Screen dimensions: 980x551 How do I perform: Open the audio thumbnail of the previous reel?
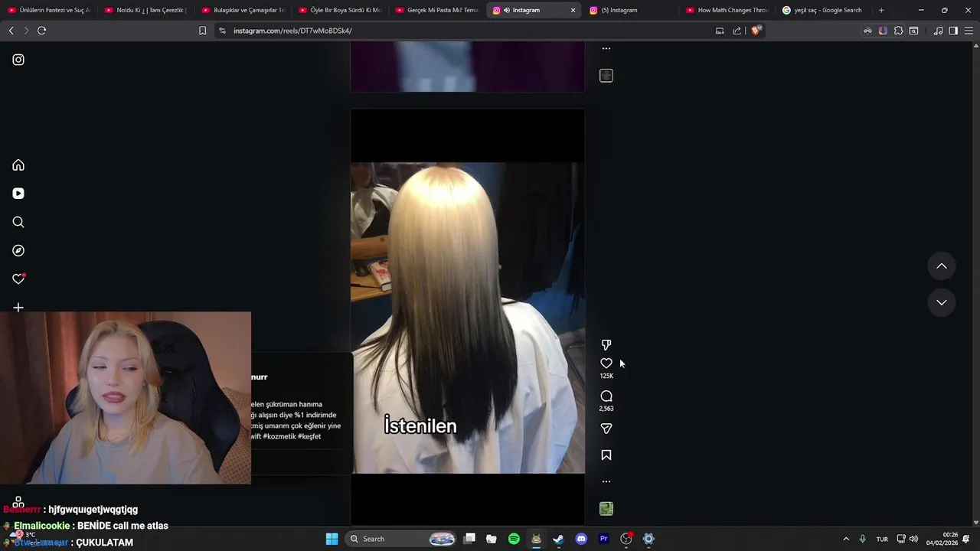tap(606, 76)
